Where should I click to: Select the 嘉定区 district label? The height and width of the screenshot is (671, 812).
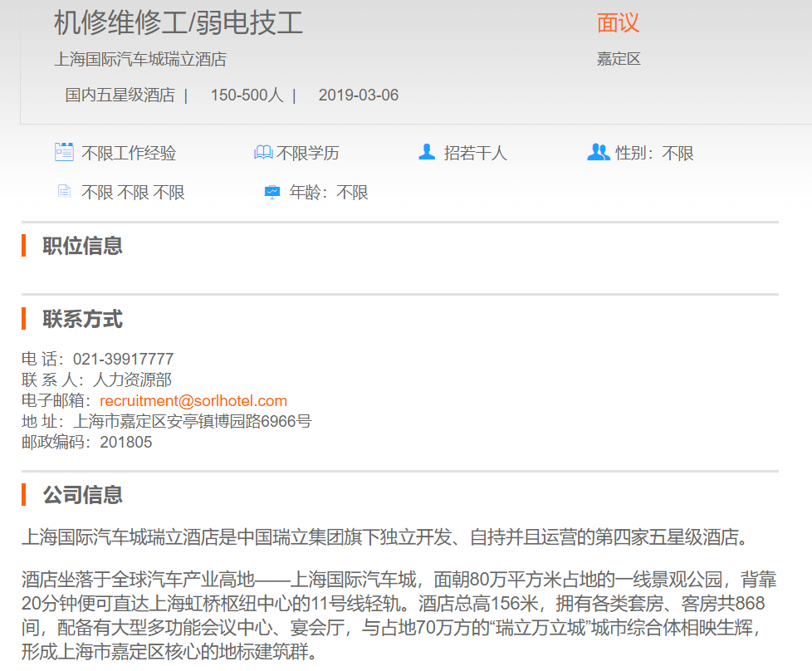(x=619, y=60)
